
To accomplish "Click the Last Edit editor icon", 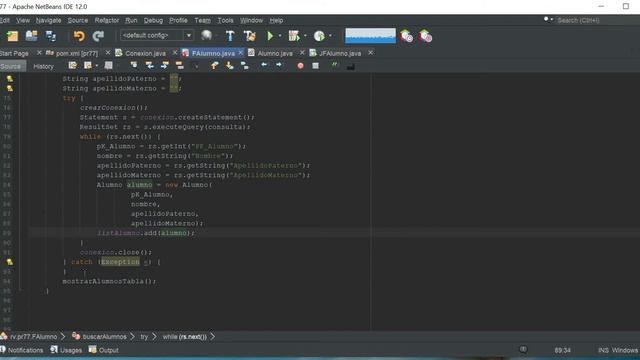I will 73,65.
